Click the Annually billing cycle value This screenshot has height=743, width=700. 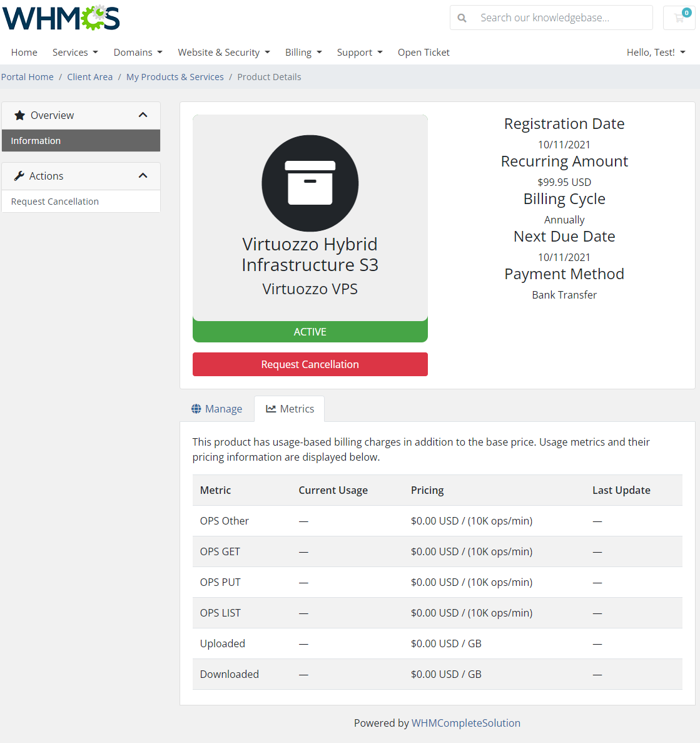[x=564, y=220]
